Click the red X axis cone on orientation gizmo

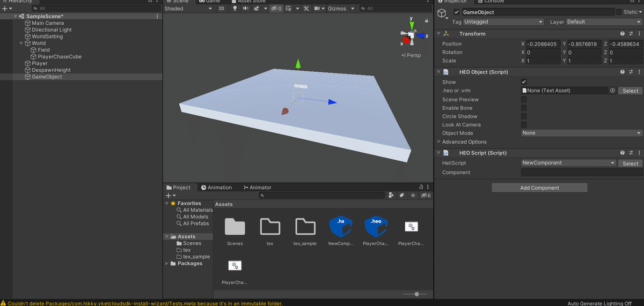[x=406, y=40]
